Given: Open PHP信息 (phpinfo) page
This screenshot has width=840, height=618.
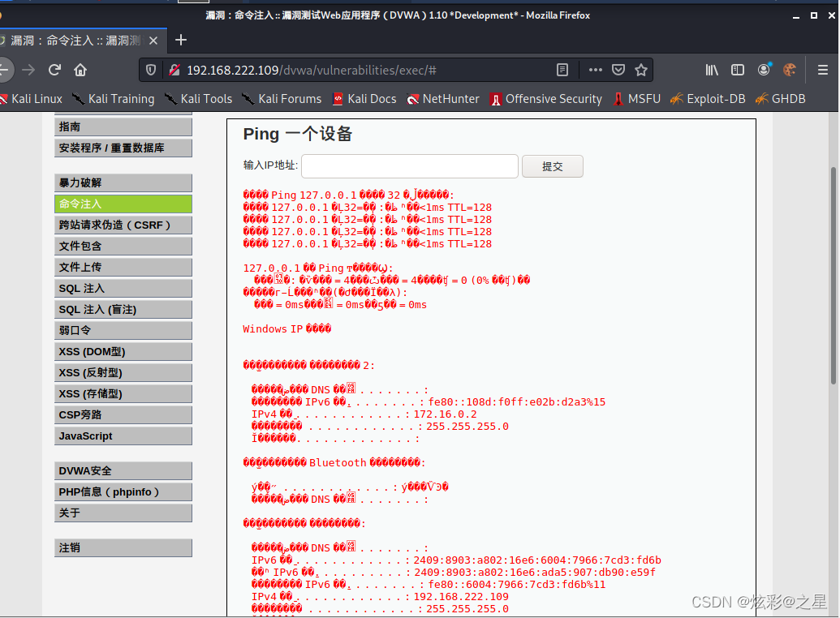Looking at the screenshot, I should [123, 492].
